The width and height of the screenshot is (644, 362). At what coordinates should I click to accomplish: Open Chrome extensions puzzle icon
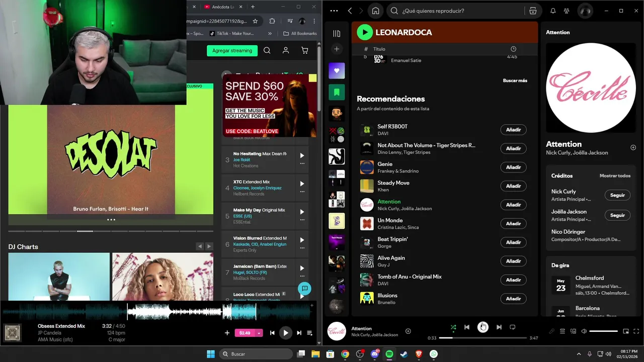click(x=272, y=21)
